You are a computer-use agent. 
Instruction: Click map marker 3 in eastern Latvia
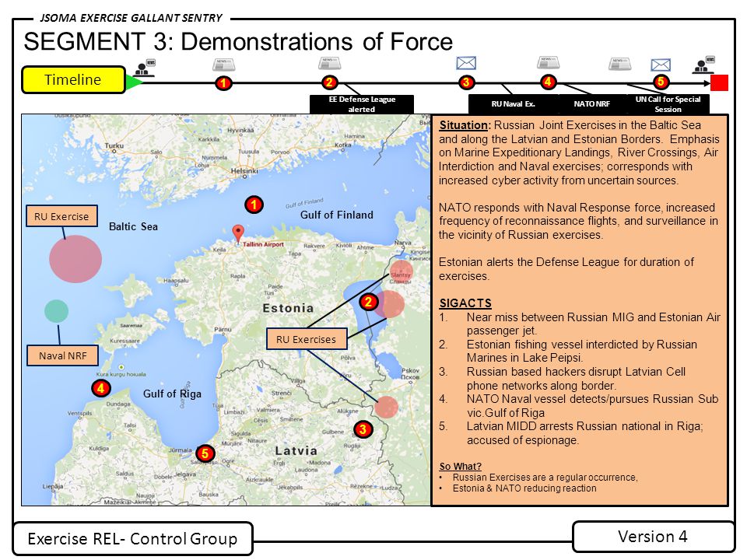(x=363, y=429)
